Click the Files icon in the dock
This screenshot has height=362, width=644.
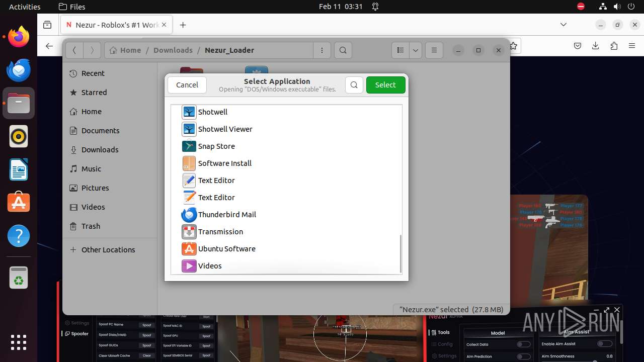coord(19,103)
